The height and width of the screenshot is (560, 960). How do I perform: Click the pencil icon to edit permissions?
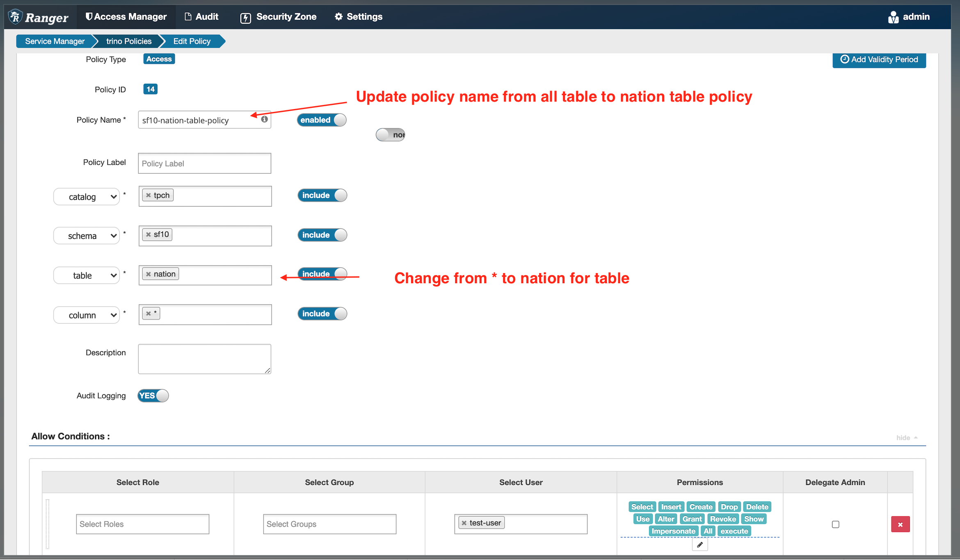pos(700,545)
